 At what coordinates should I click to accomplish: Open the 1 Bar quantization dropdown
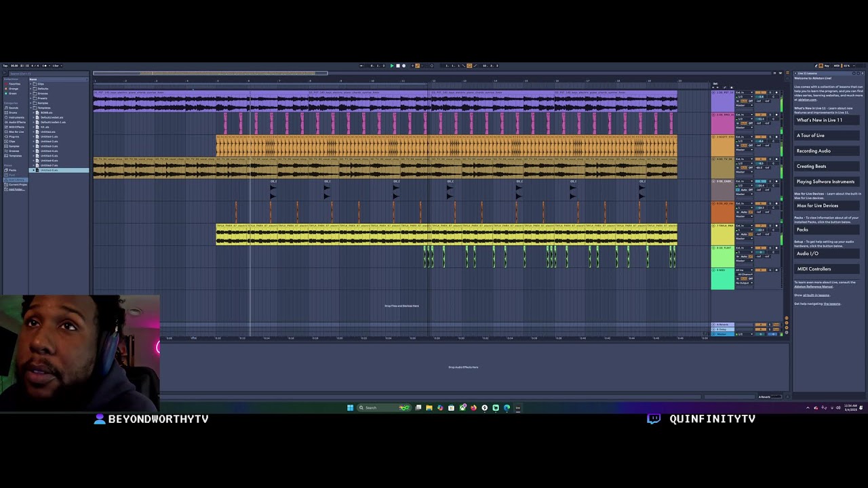[x=56, y=66]
